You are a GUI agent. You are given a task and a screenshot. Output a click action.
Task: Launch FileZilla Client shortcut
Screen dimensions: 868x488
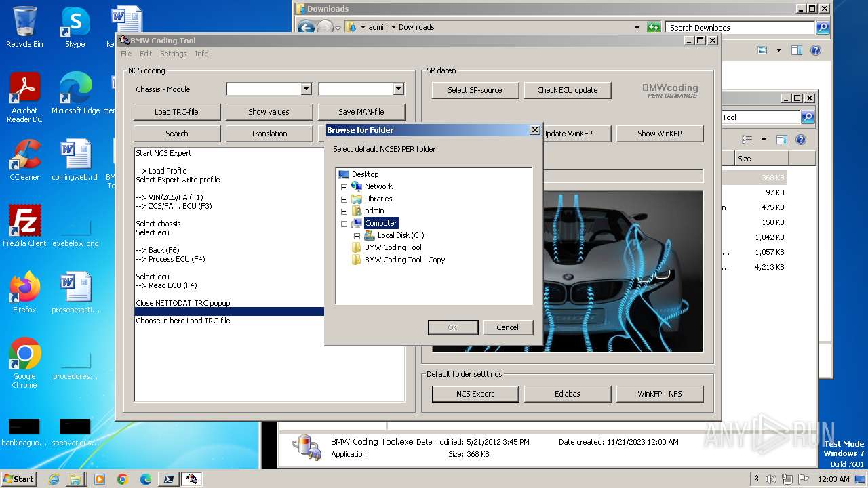pyautogui.click(x=24, y=226)
